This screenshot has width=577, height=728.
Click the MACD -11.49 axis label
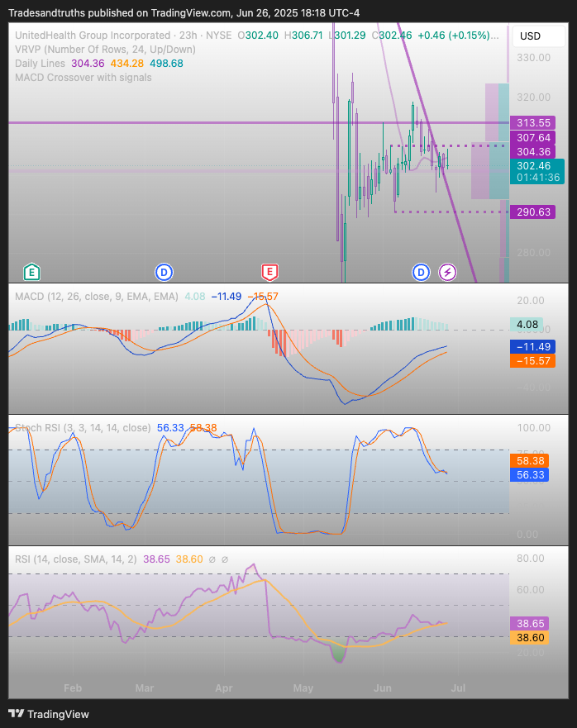[533, 347]
